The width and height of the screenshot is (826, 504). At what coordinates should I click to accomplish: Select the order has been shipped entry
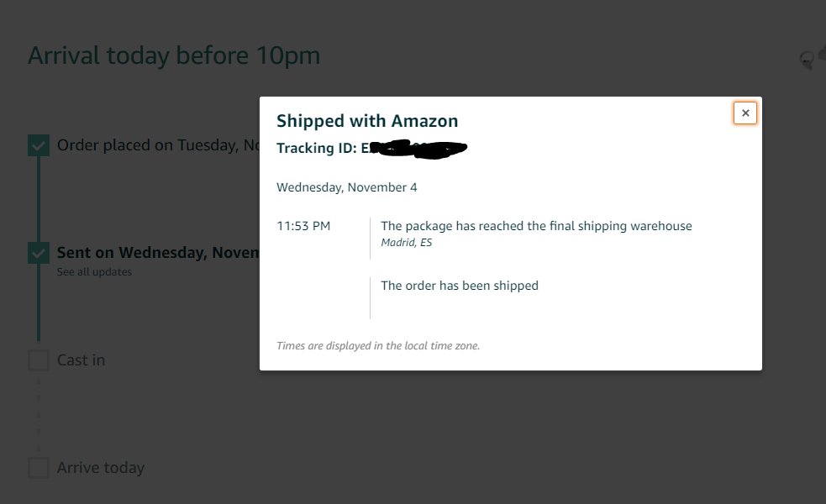[459, 286]
